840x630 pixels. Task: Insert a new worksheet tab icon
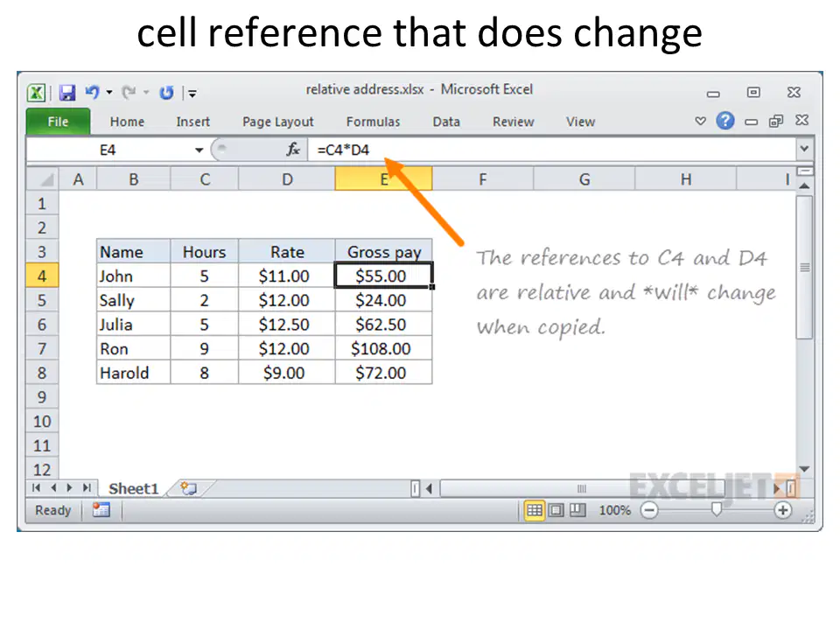[189, 488]
